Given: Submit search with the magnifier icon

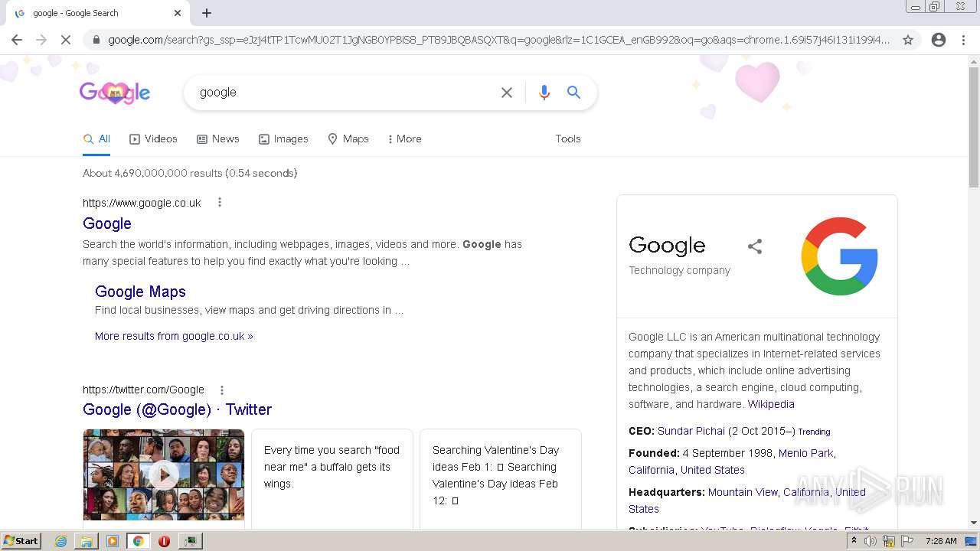Looking at the screenshot, I should [x=573, y=93].
